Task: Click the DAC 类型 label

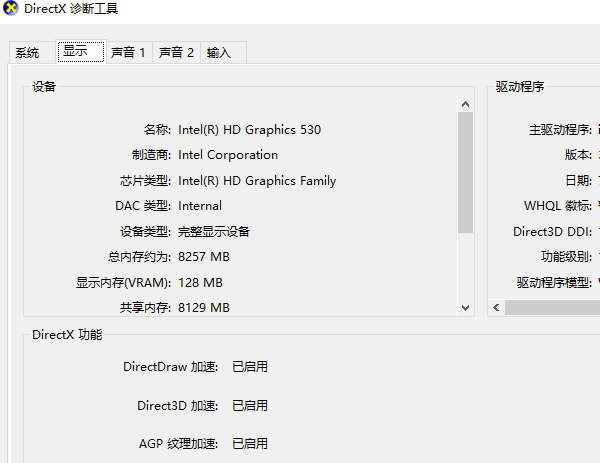Action: [x=143, y=206]
